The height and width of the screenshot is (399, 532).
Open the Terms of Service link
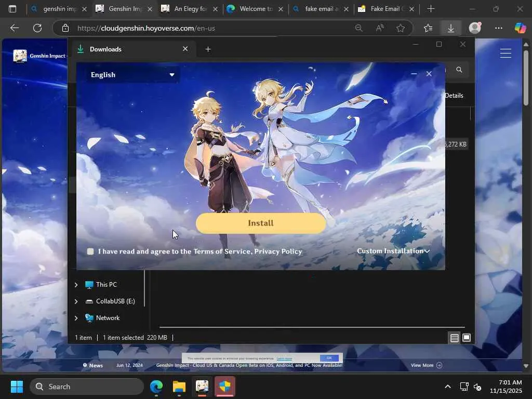[x=222, y=251]
